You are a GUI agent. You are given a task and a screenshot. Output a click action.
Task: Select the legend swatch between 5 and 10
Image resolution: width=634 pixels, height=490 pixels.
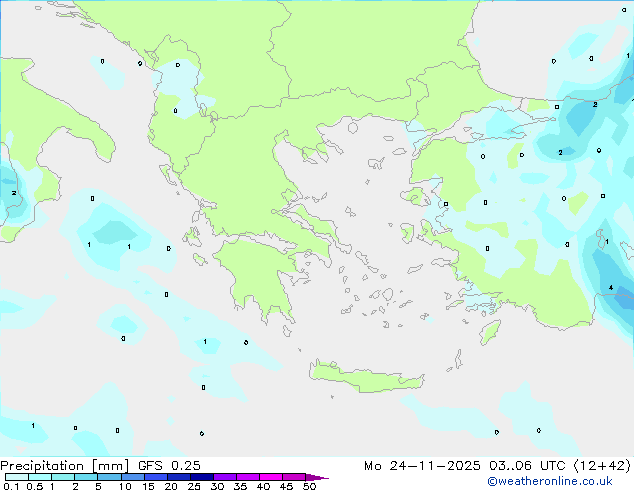109,477
